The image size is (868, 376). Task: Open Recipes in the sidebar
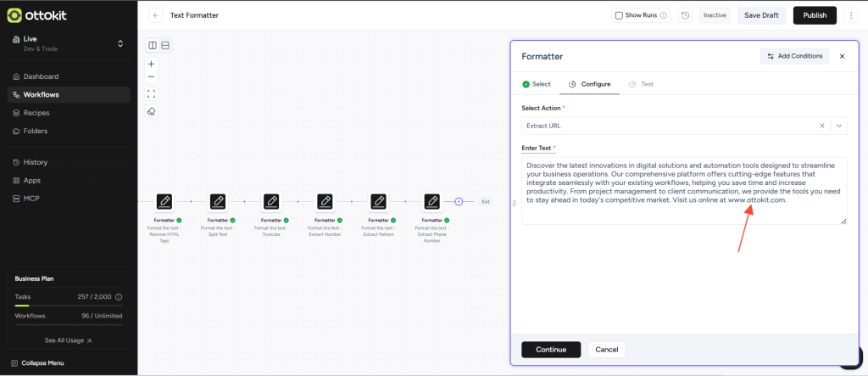pos(36,113)
